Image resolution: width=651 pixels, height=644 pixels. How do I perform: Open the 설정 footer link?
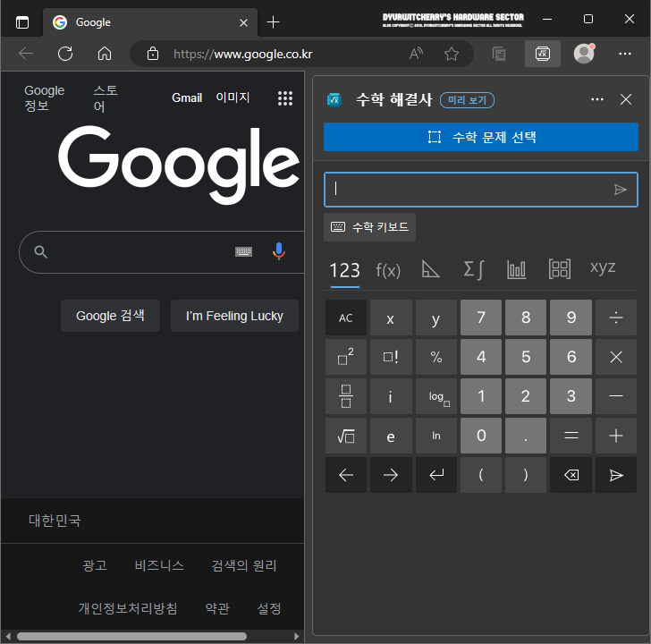point(269,609)
